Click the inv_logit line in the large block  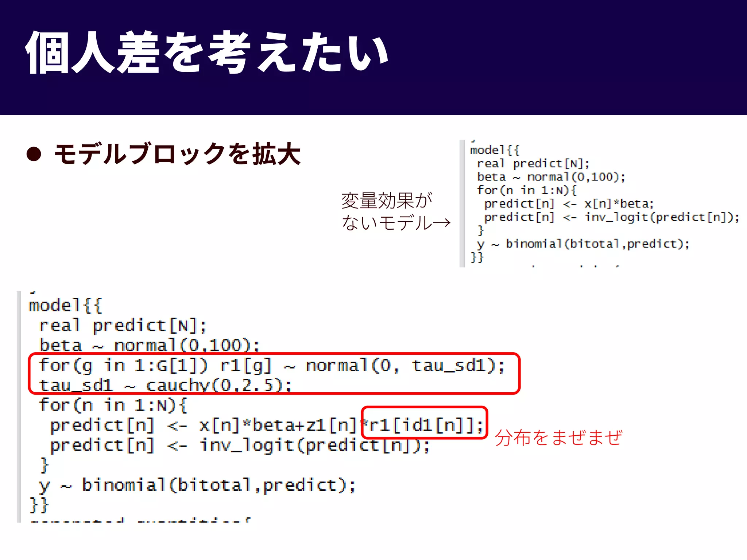(240, 445)
